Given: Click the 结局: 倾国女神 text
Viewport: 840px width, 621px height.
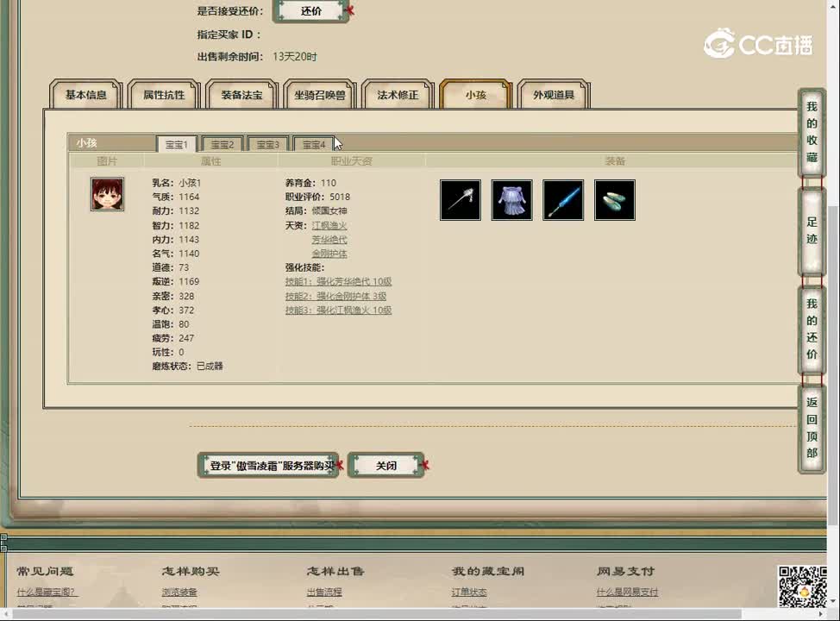Looking at the screenshot, I should [x=316, y=210].
